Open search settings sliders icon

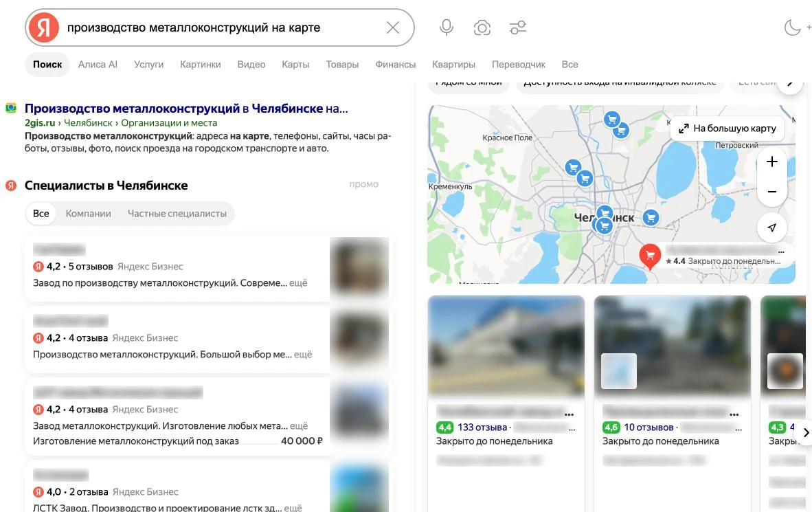(x=518, y=27)
